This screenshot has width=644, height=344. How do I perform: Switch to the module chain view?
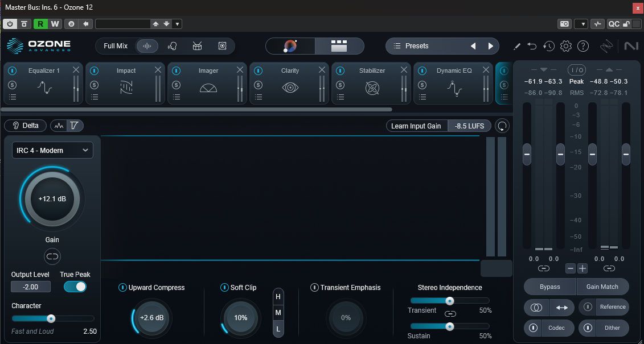click(x=339, y=46)
